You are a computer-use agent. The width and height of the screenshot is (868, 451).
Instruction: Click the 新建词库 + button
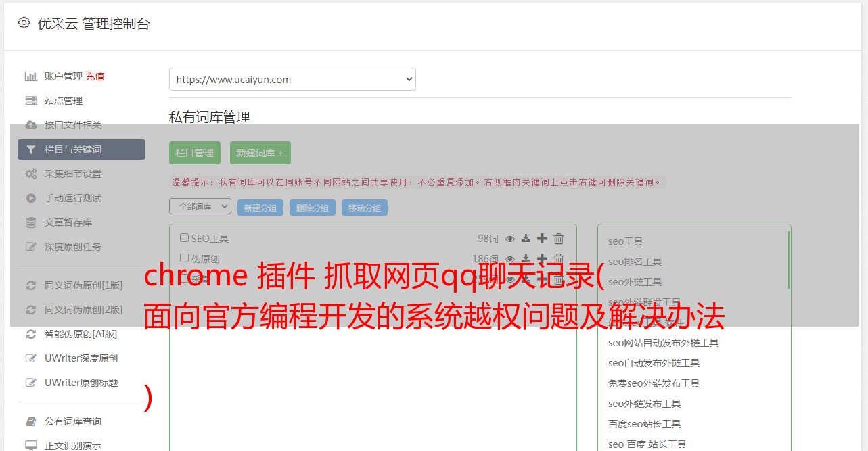[260, 153]
